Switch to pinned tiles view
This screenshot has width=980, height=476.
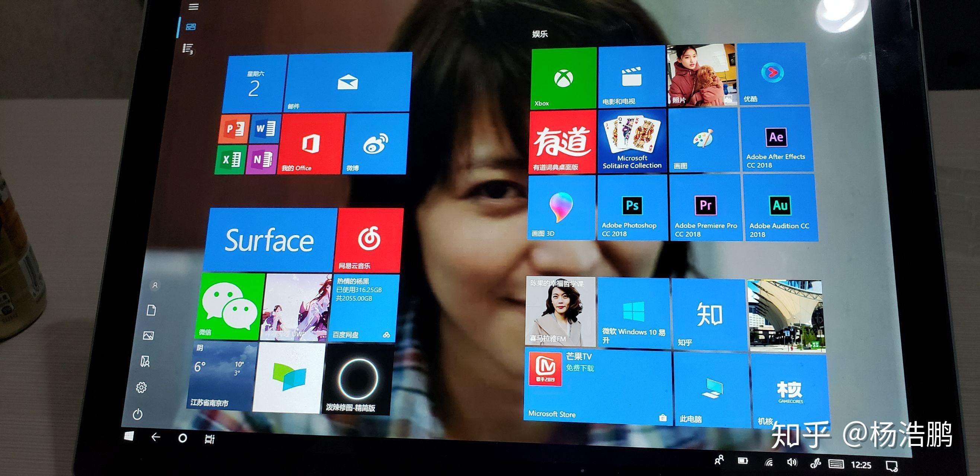[x=191, y=27]
